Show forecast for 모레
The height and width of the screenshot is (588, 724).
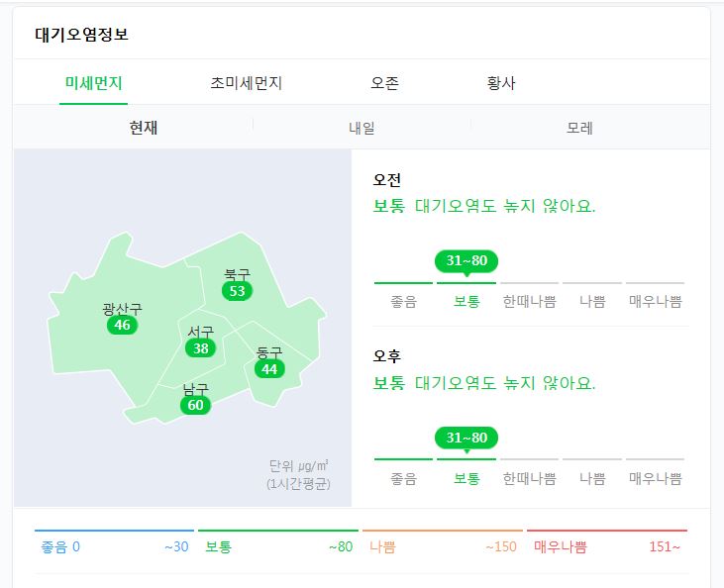(x=579, y=128)
